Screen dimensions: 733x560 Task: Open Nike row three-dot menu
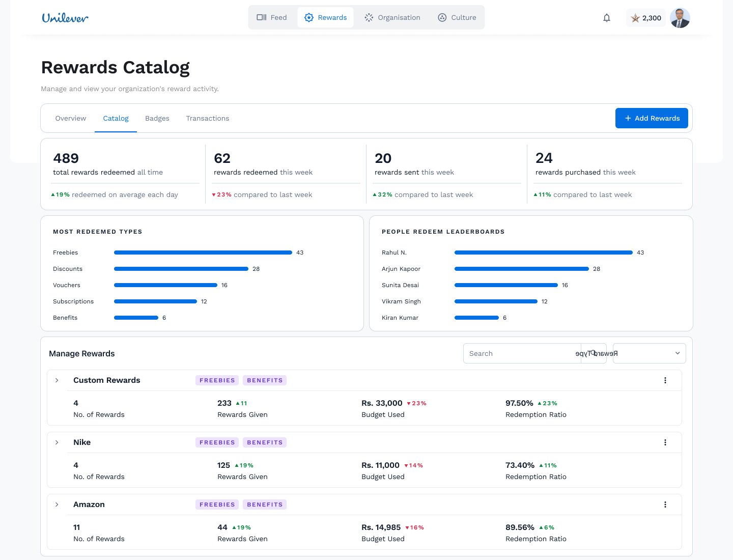(665, 442)
